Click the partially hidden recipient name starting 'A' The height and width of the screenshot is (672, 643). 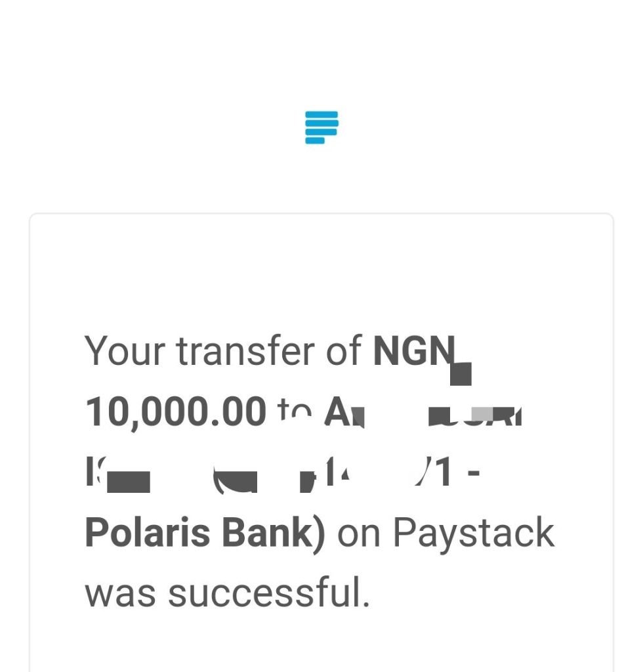pyautogui.click(x=344, y=412)
